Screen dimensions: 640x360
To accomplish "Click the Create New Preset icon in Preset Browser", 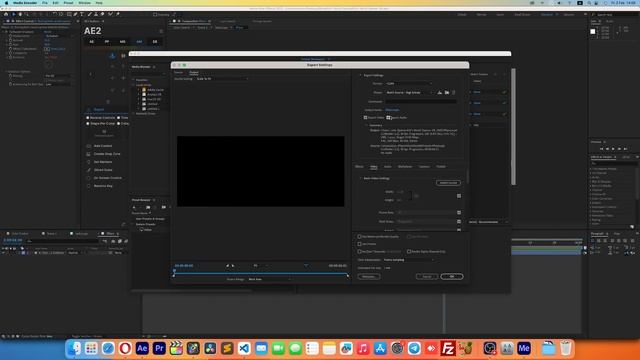I will pos(134,207).
